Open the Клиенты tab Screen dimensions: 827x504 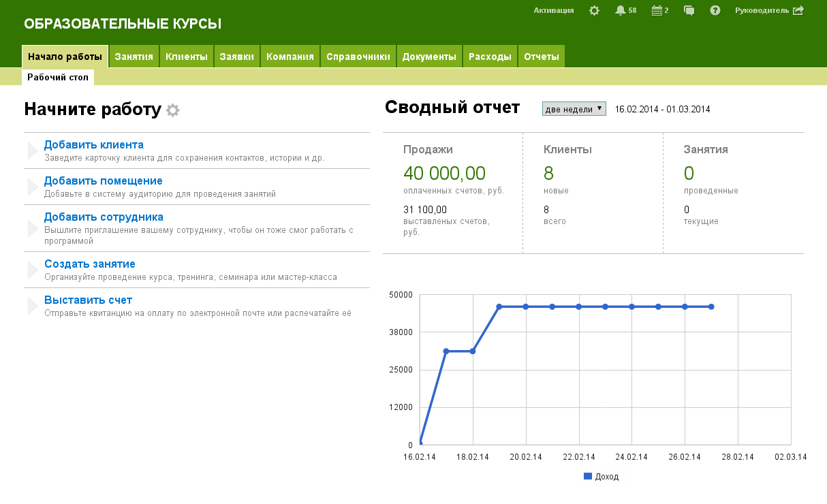[x=187, y=57]
